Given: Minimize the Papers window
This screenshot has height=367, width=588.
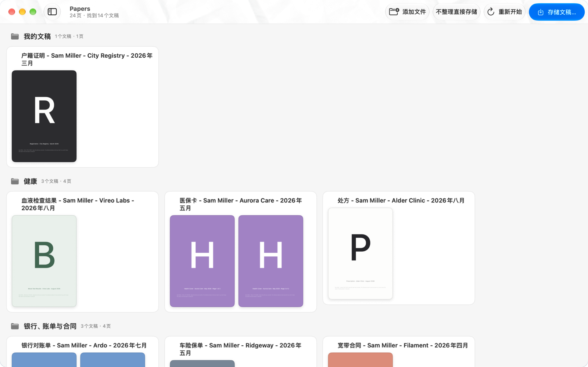Looking at the screenshot, I should (22, 12).
